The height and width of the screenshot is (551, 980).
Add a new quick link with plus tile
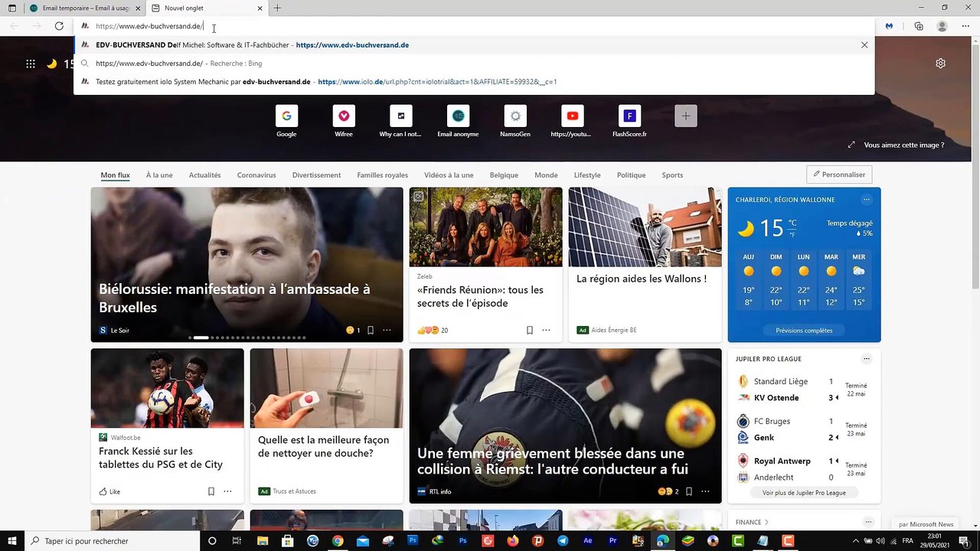[x=686, y=116]
